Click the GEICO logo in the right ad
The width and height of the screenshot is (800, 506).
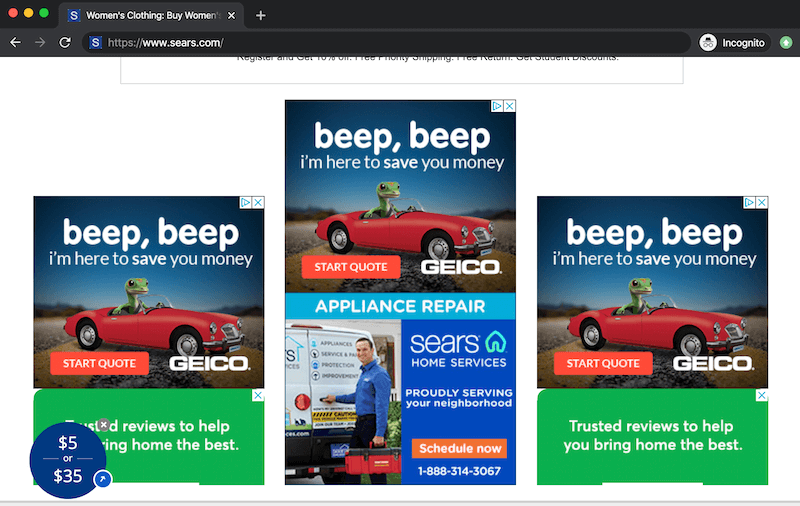pyautogui.click(x=713, y=363)
